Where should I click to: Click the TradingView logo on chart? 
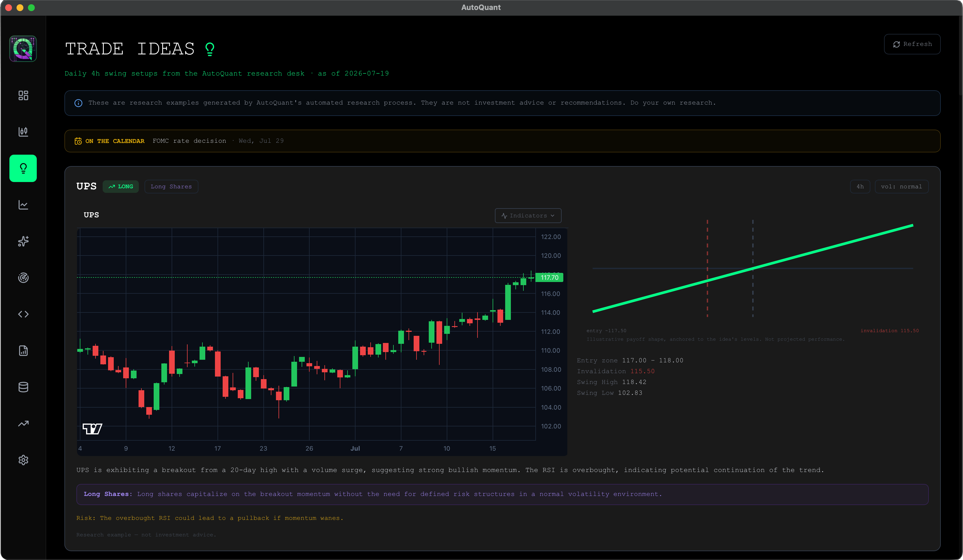tap(92, 429)
